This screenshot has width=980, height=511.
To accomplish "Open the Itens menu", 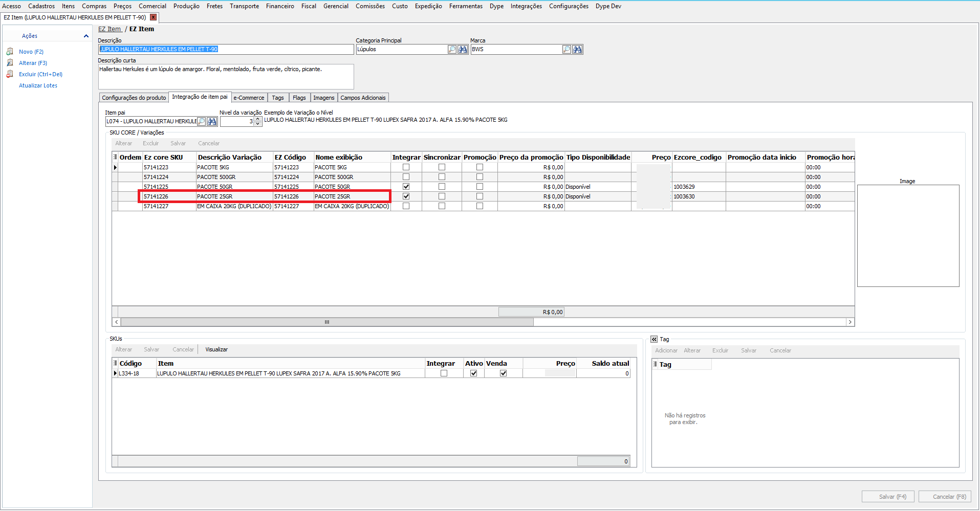I will point(68,6).
